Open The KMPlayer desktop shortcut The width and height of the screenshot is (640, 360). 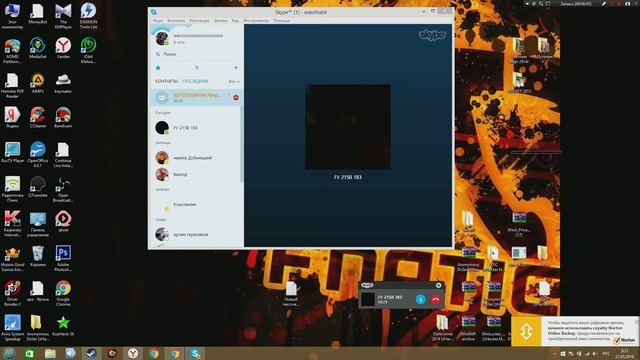tap(63, 16)
